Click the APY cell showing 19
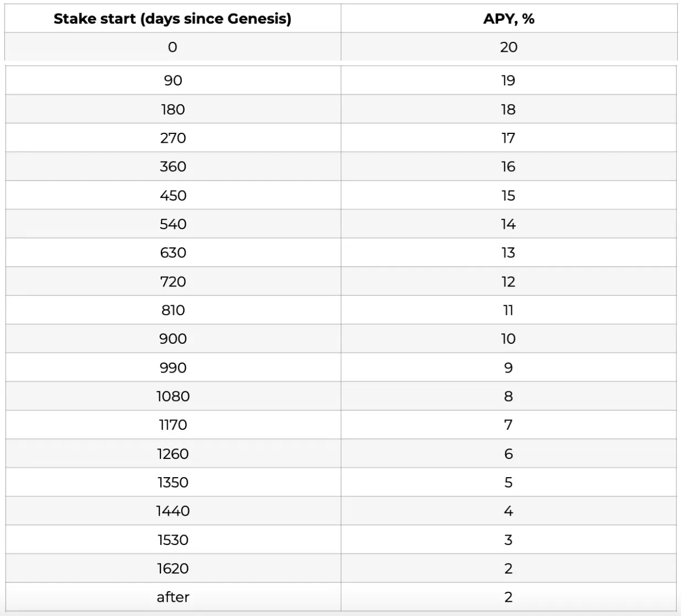 tap(509, 80)
